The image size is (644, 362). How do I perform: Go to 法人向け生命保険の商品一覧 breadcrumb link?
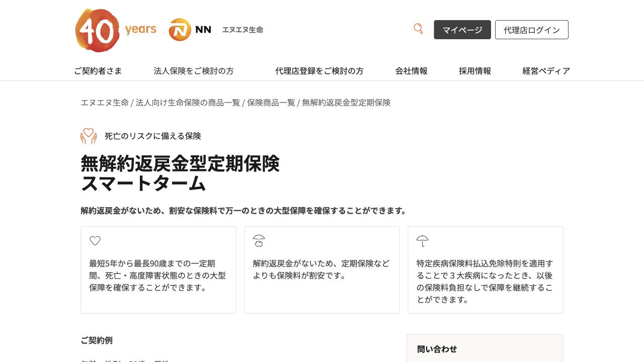coord(188,103)
